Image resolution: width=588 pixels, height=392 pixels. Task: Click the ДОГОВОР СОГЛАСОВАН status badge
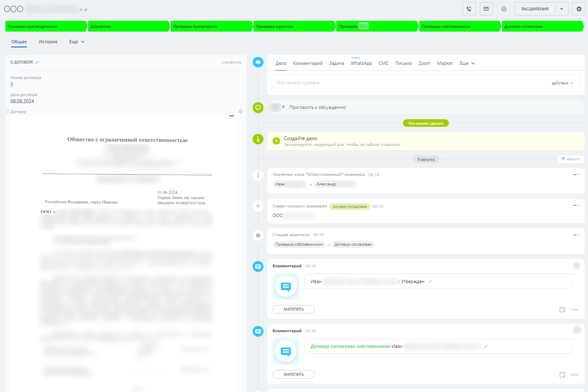click(350, 207)
